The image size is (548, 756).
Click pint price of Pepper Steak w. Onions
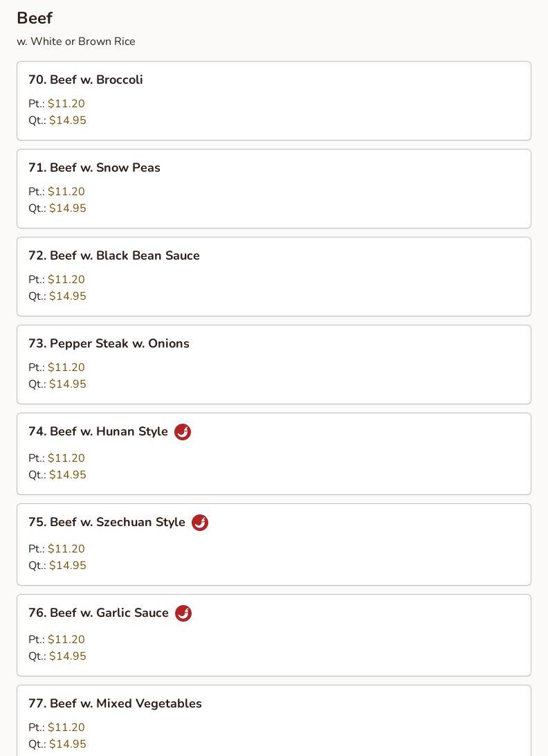tap(66, 368)
